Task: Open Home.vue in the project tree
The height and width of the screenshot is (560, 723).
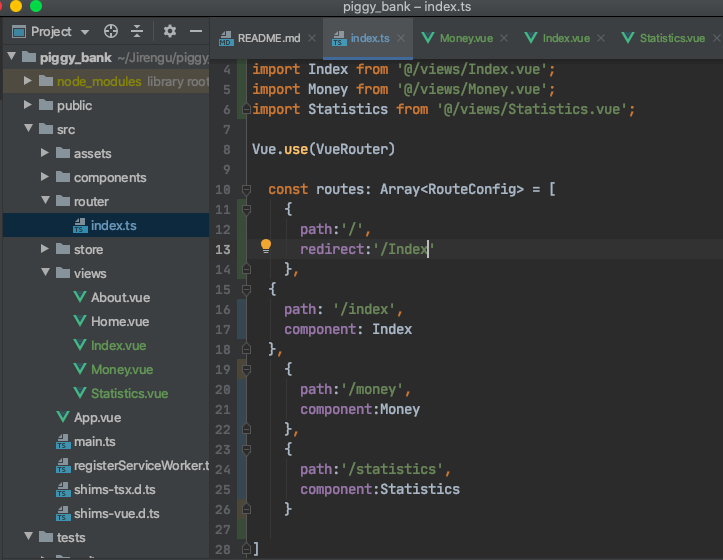Action: tap(120, 322)
